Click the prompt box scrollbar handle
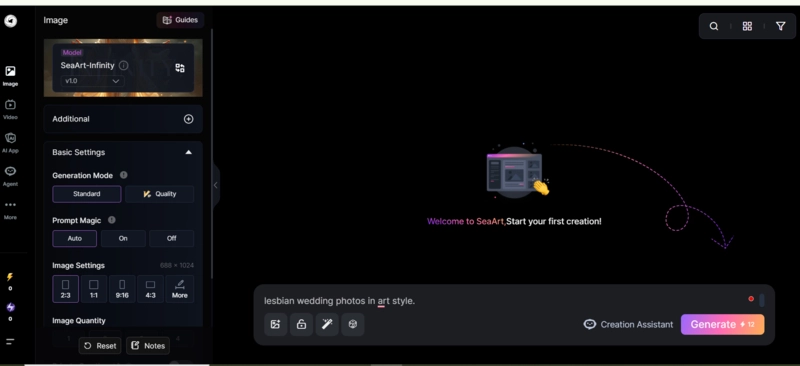This screenshot has width=800, height=366. point(762,301)
